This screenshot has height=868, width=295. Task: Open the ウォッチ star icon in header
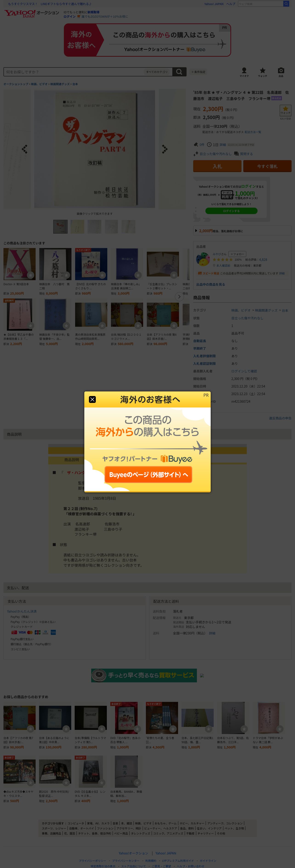pyautogui.click(x=263, y=72)
